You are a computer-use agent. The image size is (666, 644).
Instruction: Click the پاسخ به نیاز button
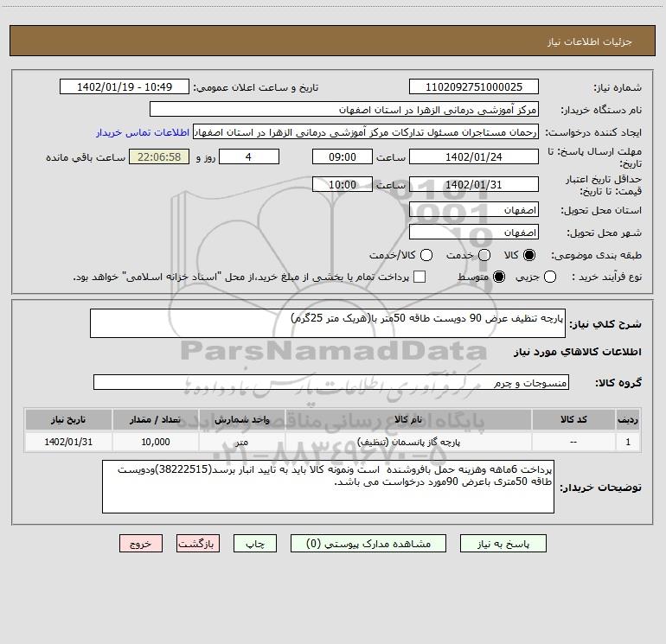click(503, 544)
